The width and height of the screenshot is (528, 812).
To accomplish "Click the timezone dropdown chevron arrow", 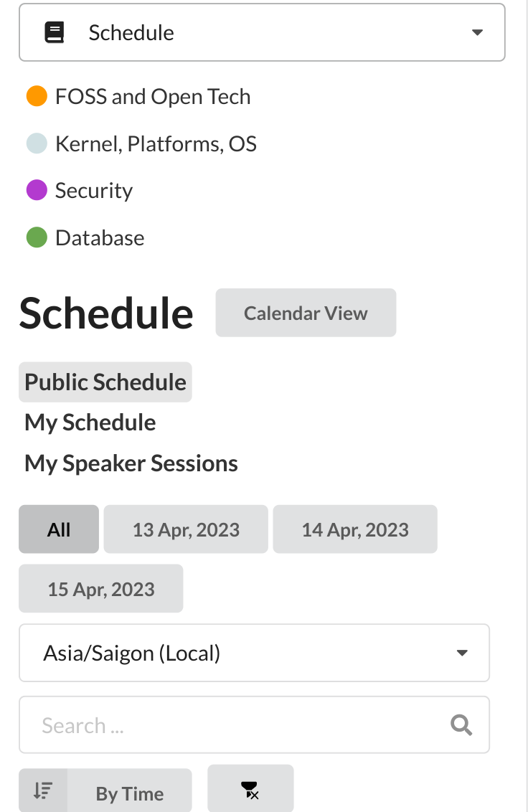I will (463, 653).
